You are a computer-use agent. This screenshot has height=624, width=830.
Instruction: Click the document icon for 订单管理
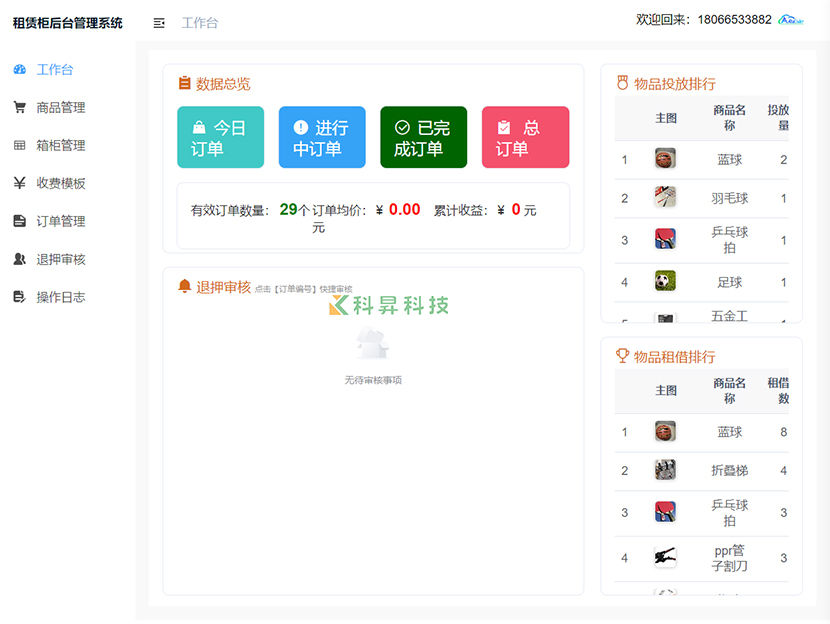[19, 221]
